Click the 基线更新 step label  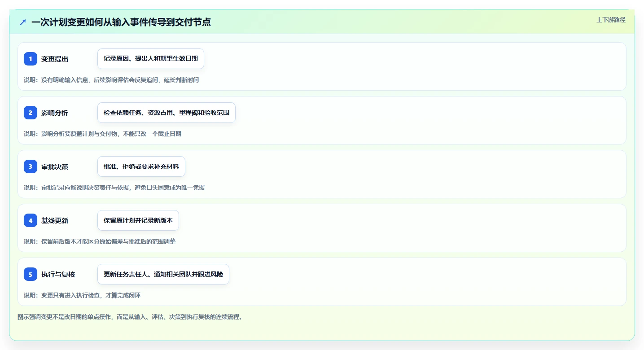(x=55, y=220)
